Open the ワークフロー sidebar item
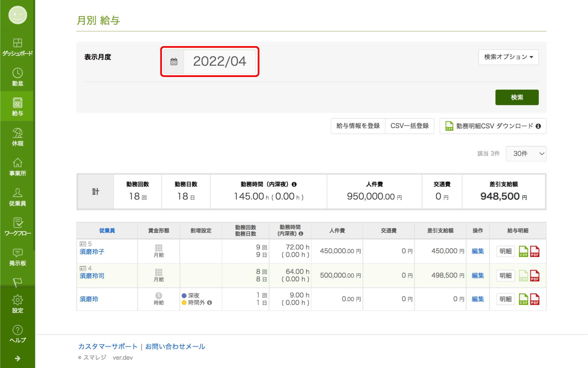The height and width of the screenshot is (368, 588). click(18, 227)
